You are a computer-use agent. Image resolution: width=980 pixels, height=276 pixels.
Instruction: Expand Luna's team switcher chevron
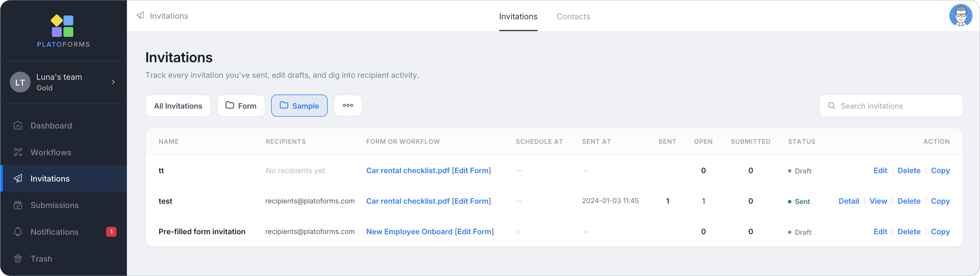[x=113, y=82]
